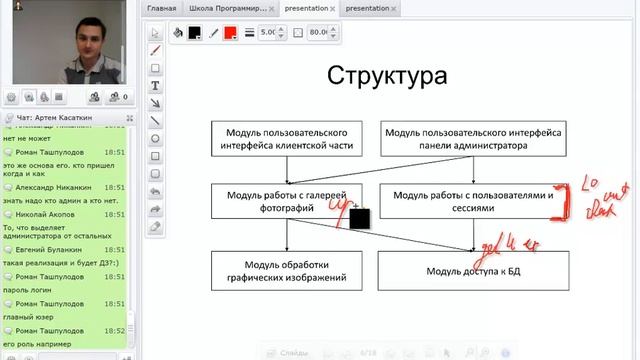Toggle the webcam button under the video
Screen dimensions: 640x360
pyautogui.click(x=29, y=97)
